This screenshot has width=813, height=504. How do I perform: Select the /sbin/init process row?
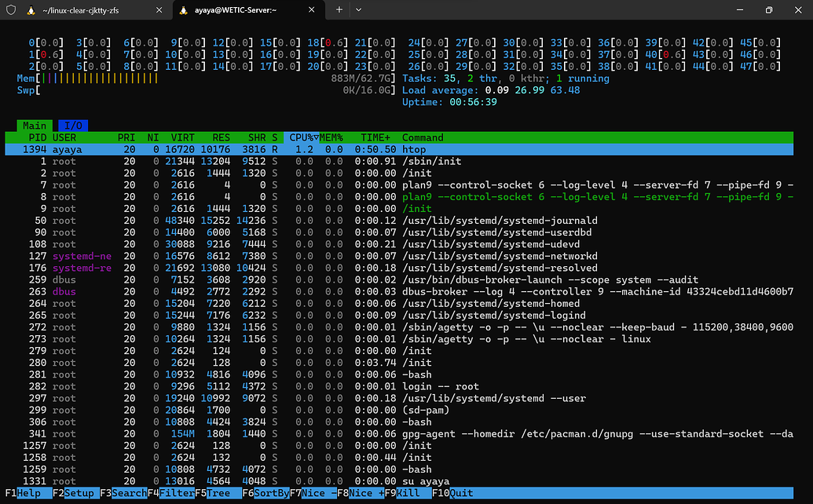click(399, 162)
